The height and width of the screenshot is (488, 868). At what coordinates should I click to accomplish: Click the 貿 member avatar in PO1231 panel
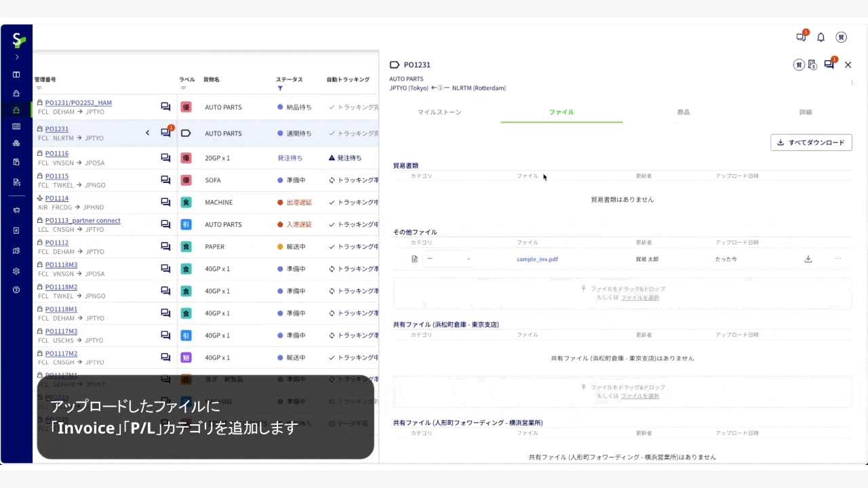tap(799, 65)
